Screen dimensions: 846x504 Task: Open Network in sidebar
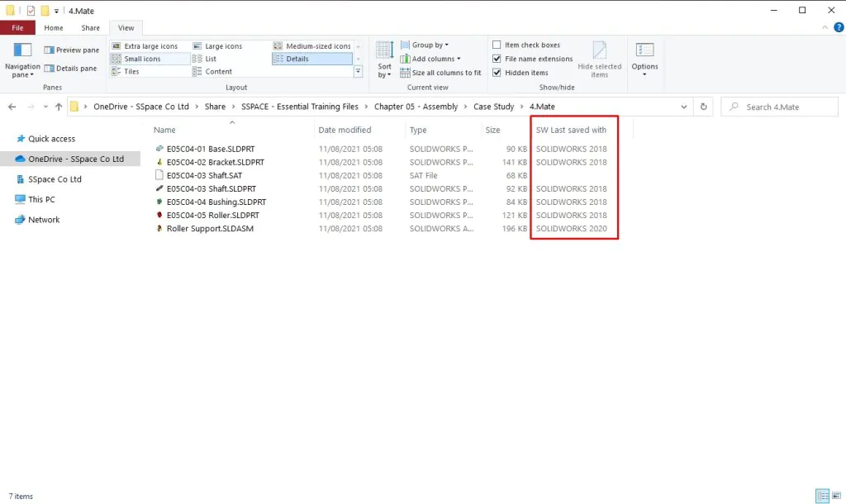36,220
